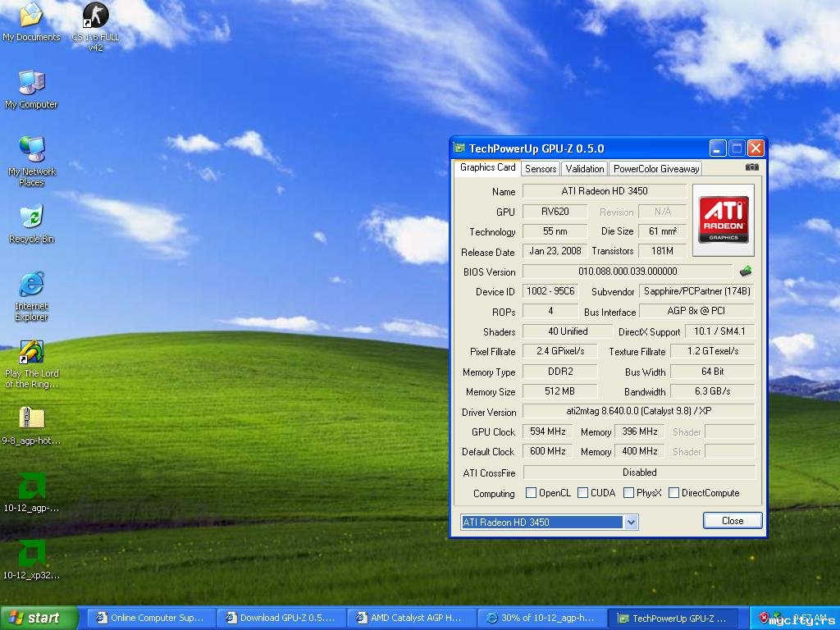Click the GPU-Z screenshot camera icon
The width and height of the screenshot is (840, 630).
[x=751, y=167]
